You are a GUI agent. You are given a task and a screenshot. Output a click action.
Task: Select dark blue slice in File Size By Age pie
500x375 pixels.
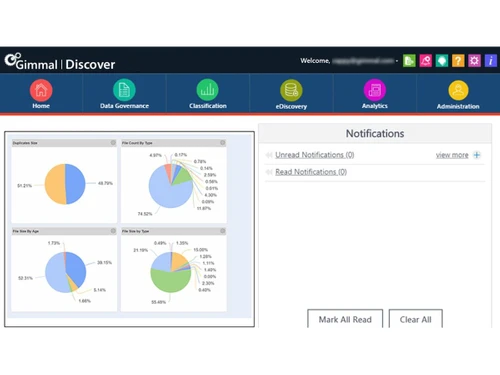click(x=76, y=269)
